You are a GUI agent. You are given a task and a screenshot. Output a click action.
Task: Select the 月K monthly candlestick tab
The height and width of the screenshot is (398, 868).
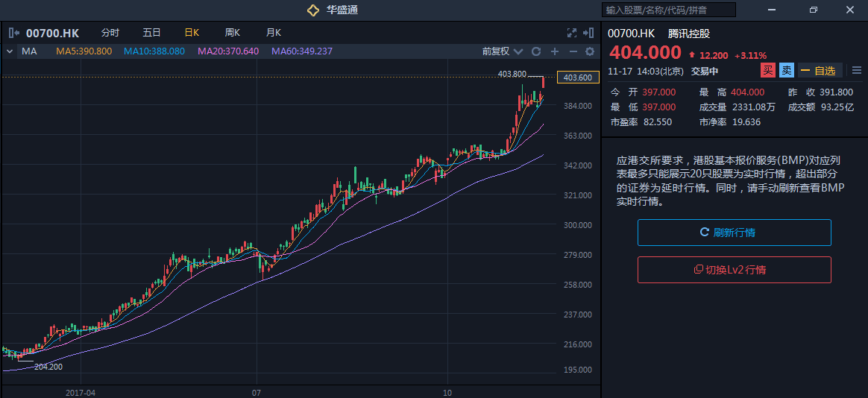[x=273, y=33]
